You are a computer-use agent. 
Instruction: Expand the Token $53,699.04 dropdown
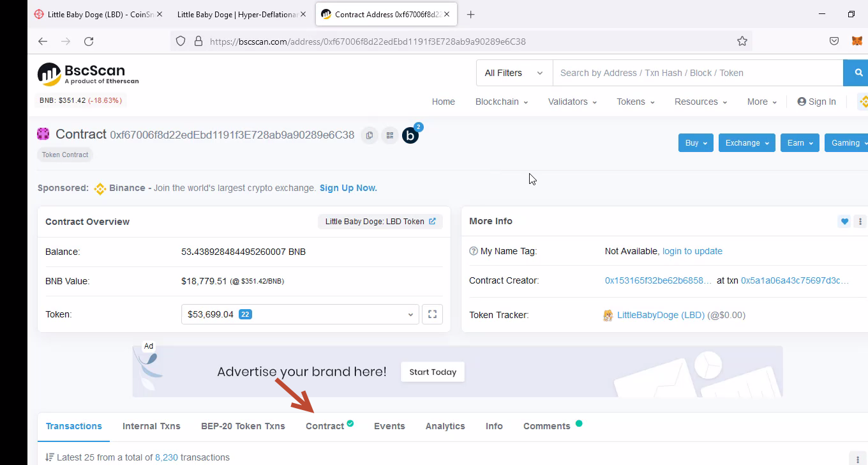pyautogui.click(x=300, y=314)
